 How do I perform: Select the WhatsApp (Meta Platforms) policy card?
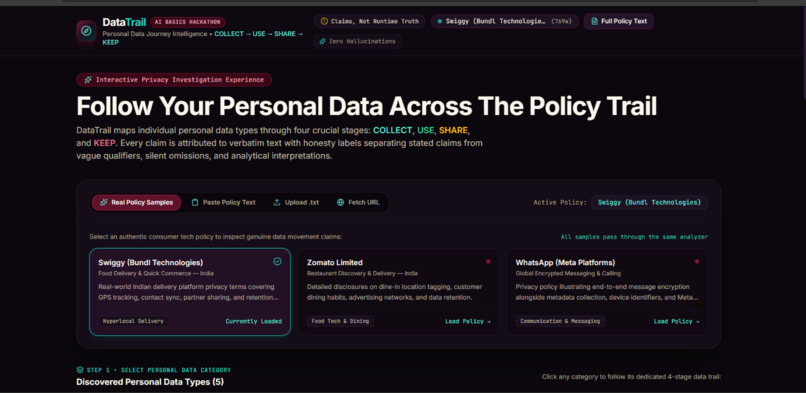pyautogui.click(x=608, y=292)
